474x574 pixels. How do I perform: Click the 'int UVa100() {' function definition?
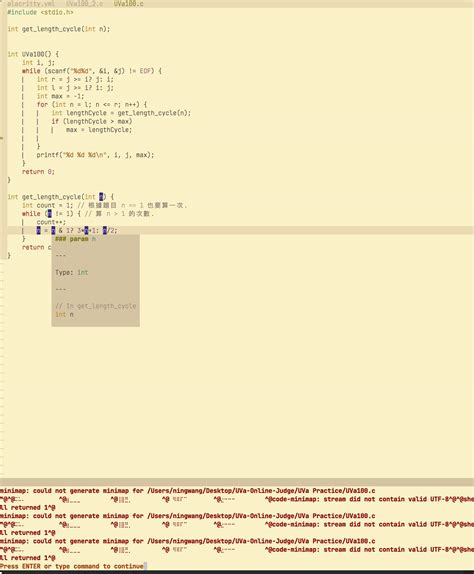[x=33, y=54]
